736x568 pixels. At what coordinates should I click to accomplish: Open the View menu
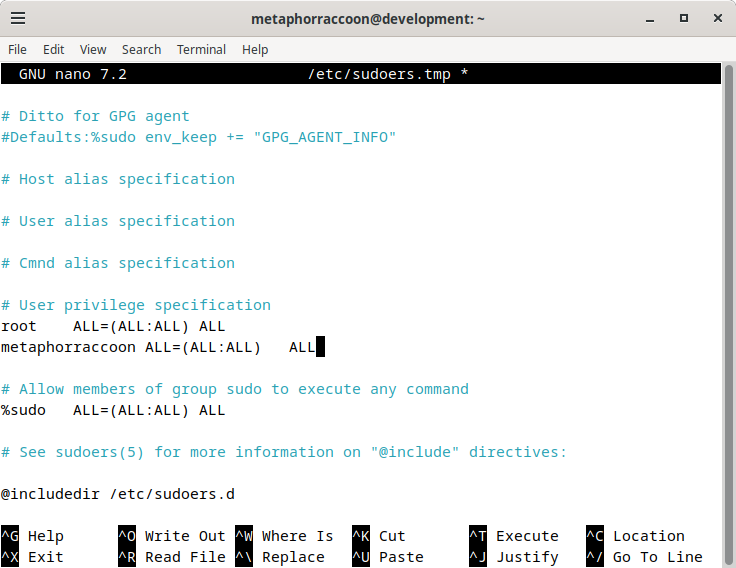(93, 49)
